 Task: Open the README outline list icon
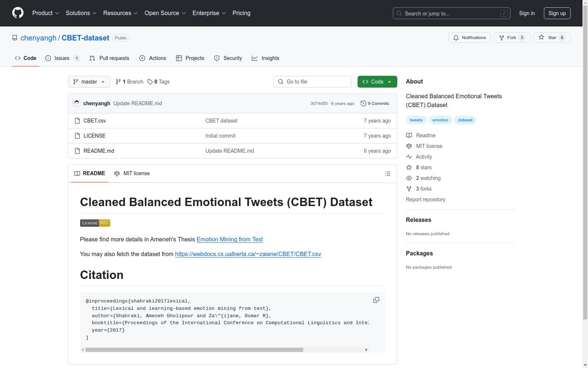pyautogui.click(x=388, y=174)
